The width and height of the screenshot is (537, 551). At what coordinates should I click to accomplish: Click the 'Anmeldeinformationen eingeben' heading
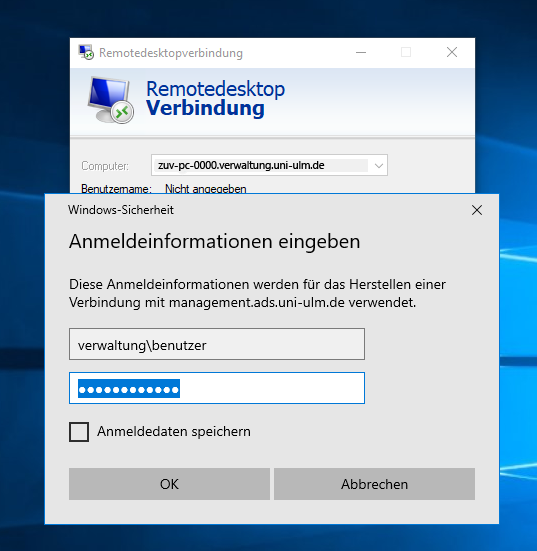[215, 241]
